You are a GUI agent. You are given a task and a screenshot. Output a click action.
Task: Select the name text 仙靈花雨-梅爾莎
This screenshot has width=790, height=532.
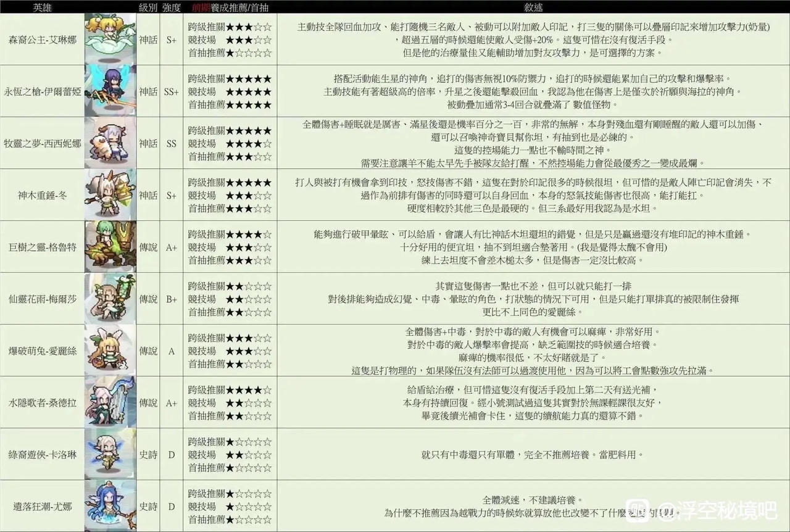pyautogui.click(x=43, y=299)
